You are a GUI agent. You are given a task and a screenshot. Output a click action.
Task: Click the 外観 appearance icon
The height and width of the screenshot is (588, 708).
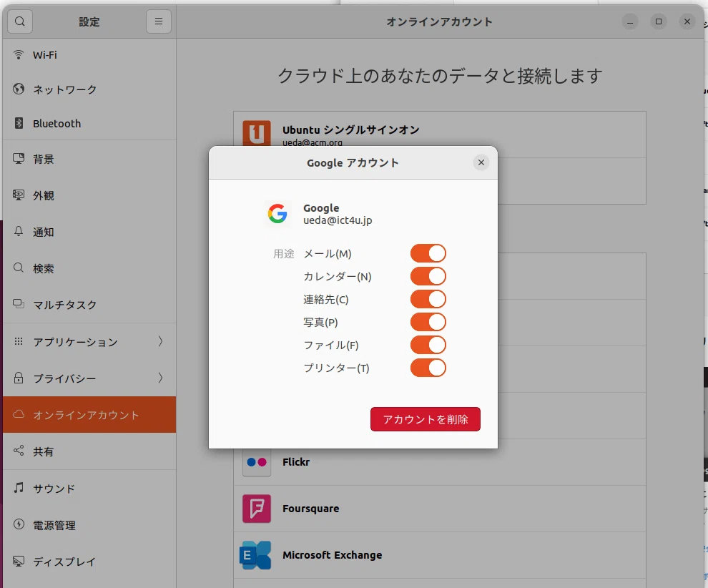point(19,195)
